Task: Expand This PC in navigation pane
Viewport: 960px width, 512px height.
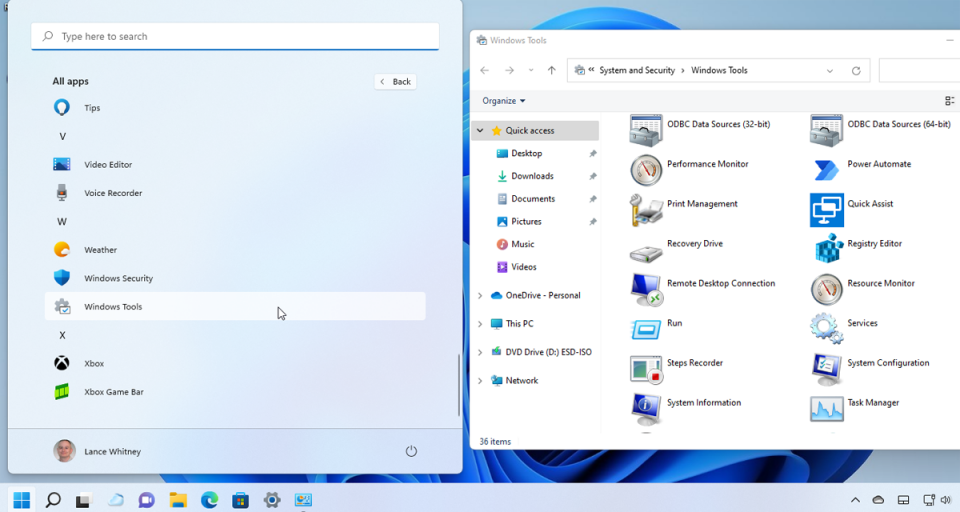Action: 480,323
